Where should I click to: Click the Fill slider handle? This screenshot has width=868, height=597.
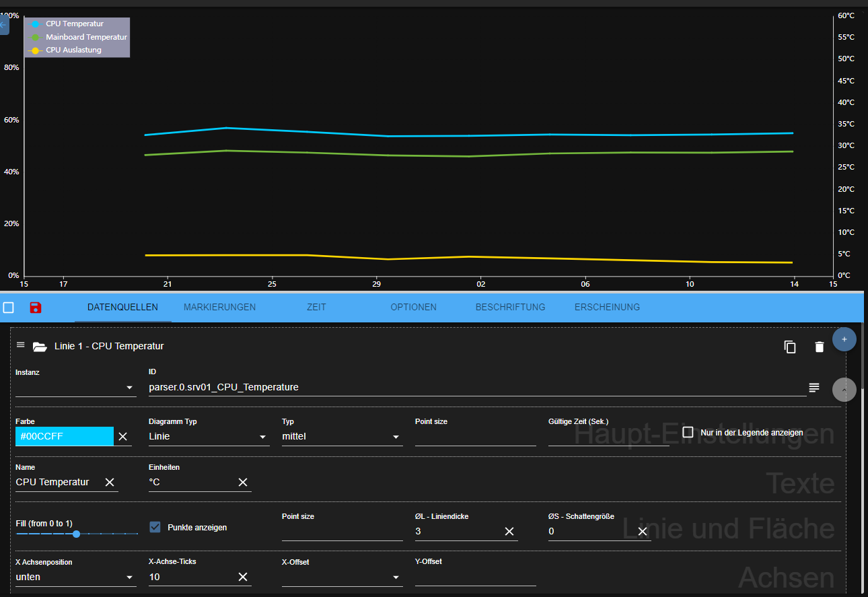coord(77,534)
